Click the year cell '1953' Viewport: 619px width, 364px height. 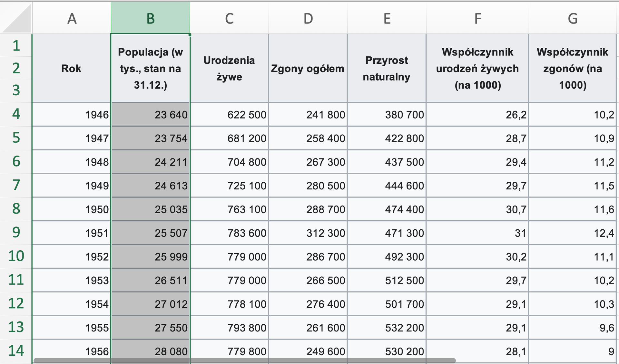(x=72, y=280)
